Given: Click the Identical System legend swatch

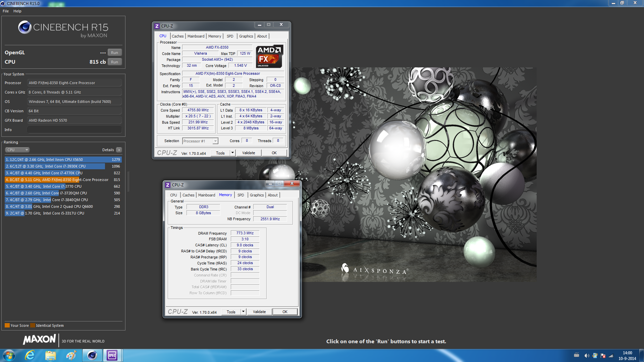Looking at the screenshot, I should pos(33,325).
